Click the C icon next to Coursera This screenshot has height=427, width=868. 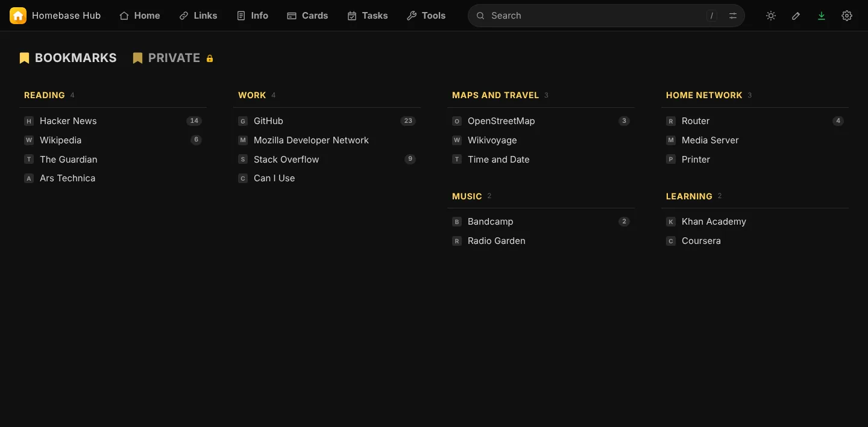671,241
